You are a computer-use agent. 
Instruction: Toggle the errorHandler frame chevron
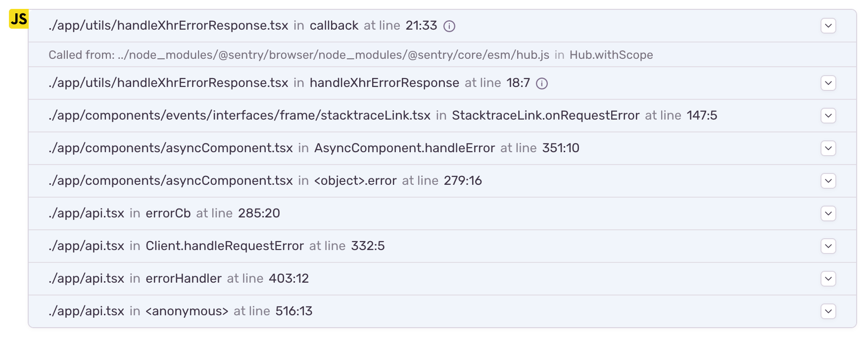828,279
